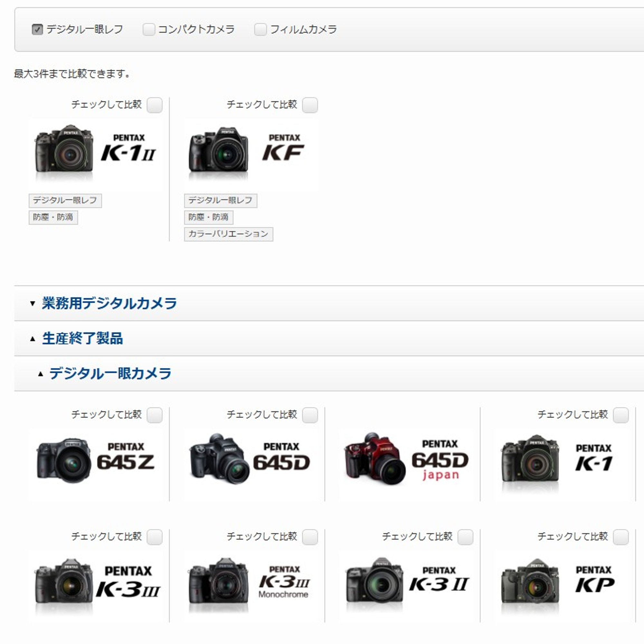Image resolution: width=644 pixels, height=644 pixels.
Task: Check the コンパクトカメラ filter checkbox
Action: (149, 30)
